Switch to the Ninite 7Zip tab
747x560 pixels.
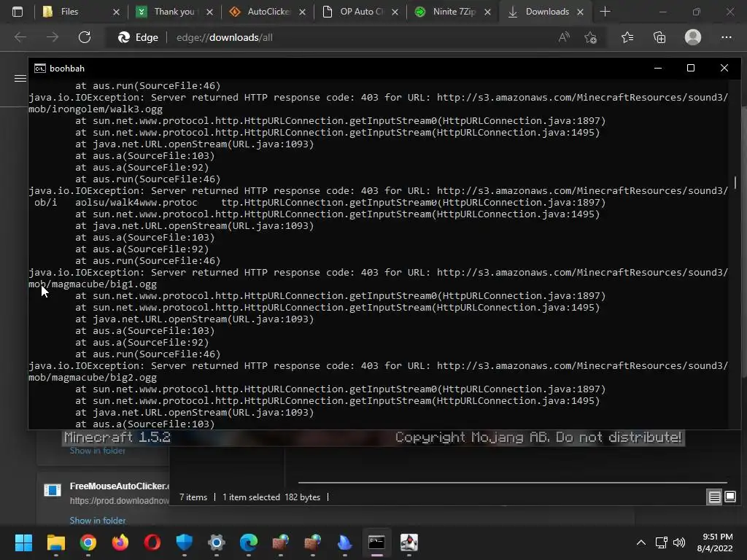coord(453,12)
